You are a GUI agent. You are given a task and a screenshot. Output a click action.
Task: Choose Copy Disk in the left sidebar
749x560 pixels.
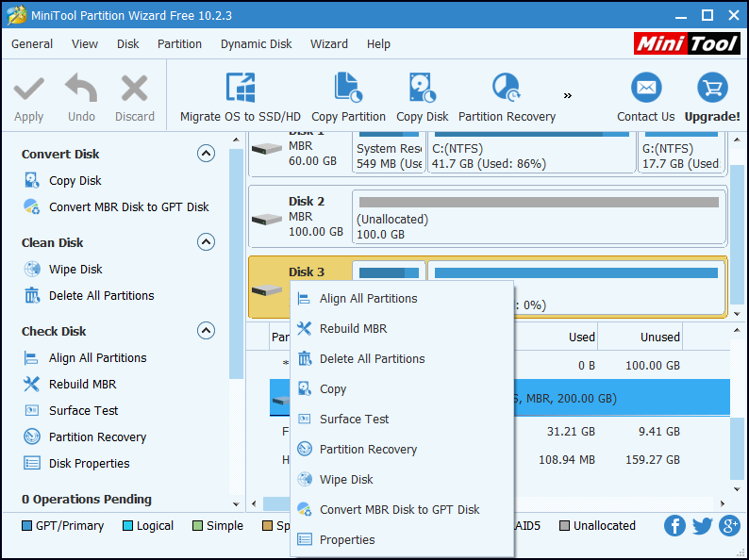coord(62,180)
